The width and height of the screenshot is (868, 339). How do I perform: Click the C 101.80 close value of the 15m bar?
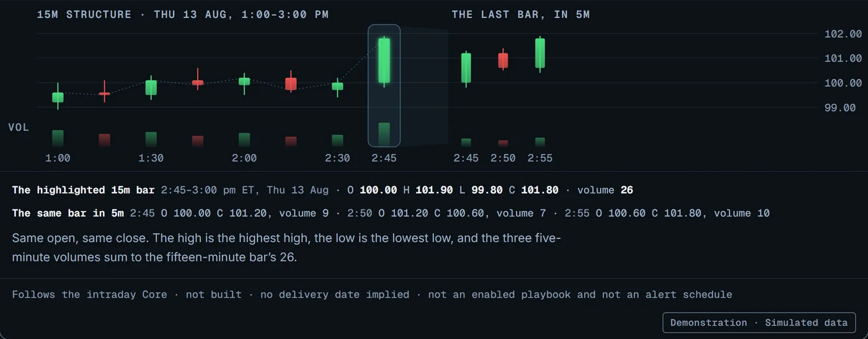click(x=534, y=190)
